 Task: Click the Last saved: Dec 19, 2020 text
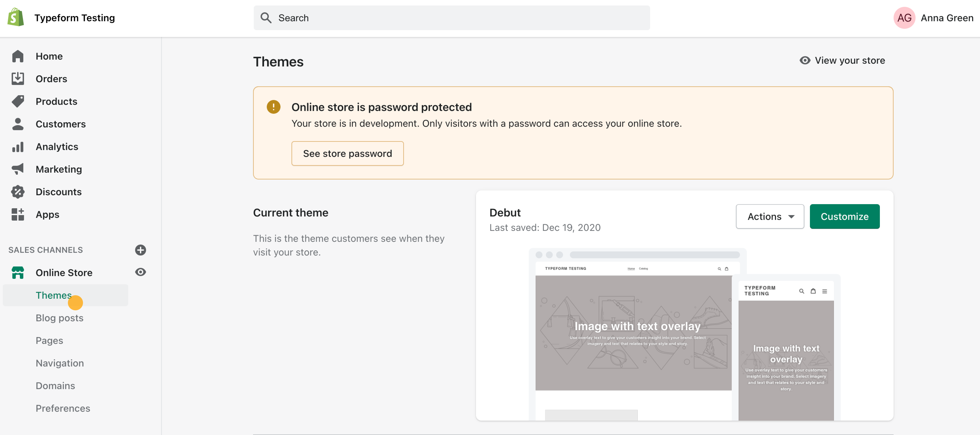pyautogui.click(x=545, y=228)
